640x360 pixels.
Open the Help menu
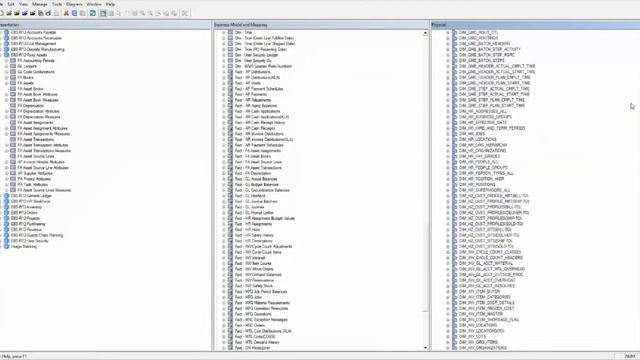point(110,4)
